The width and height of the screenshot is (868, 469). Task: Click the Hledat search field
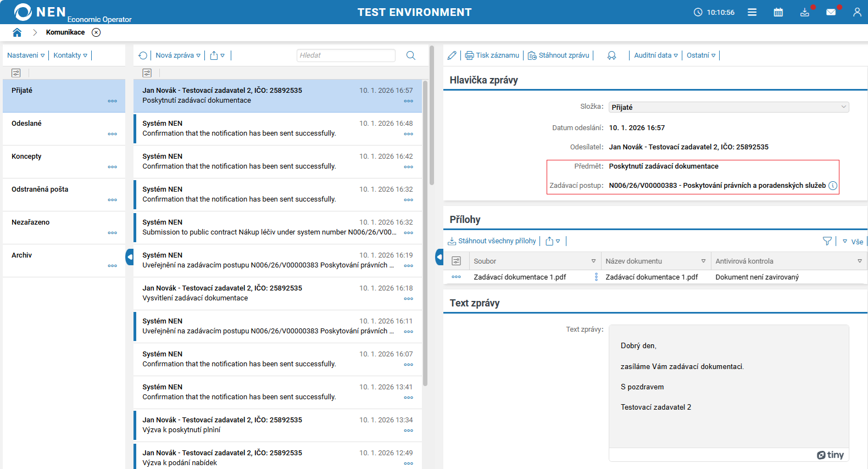tap(346, 55)
